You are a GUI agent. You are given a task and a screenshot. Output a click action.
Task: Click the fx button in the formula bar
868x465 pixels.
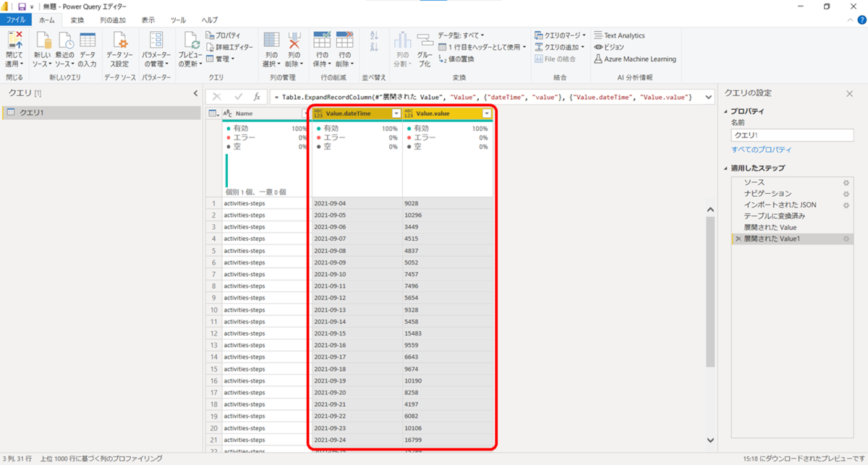tap(257, 96)
